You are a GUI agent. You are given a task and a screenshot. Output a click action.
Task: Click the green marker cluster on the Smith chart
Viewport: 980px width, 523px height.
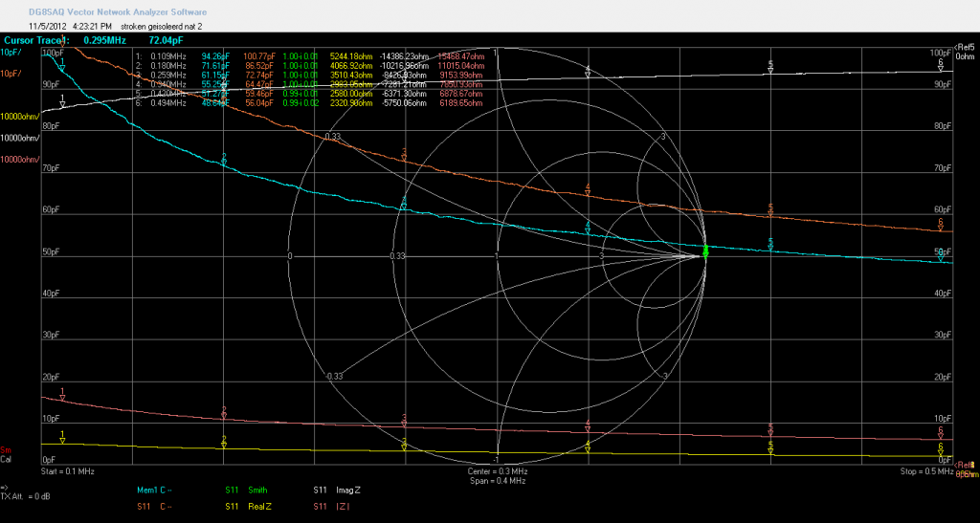tap(705, 251)
